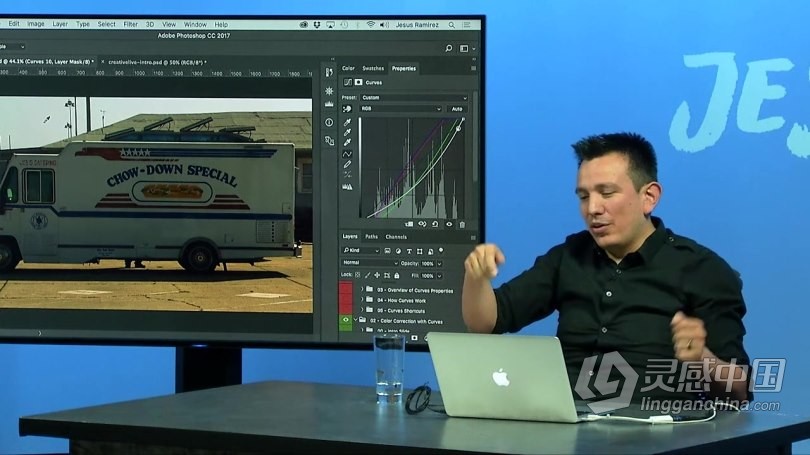Open the layer filter Kind dropdown
Image resolution: width=810 pixels, height=455 pixels.
click(x=361, y=250)
